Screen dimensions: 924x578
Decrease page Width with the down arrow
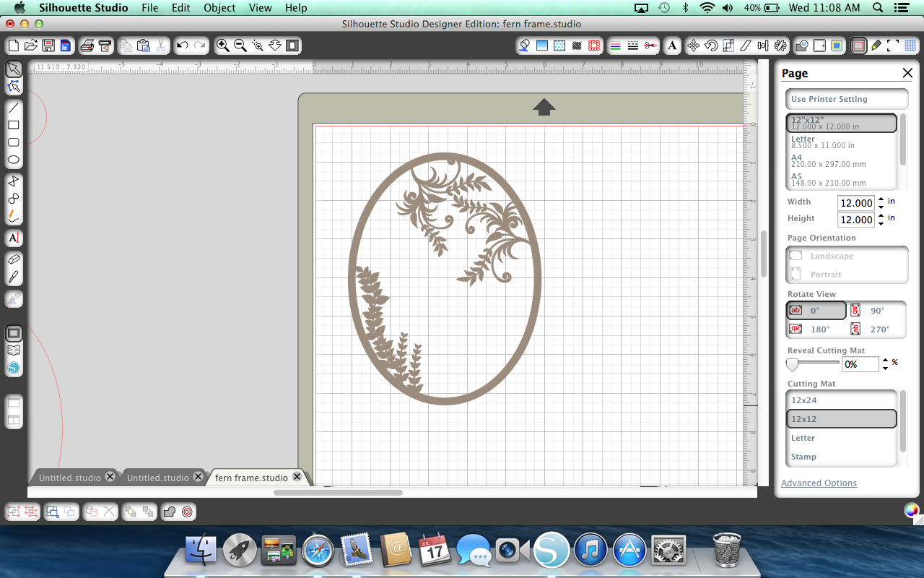881,207
